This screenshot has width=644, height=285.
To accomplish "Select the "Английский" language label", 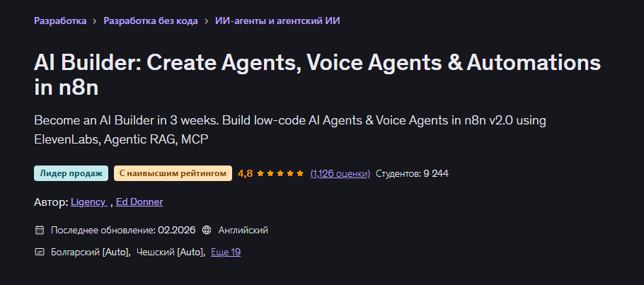I will pyautogui.click(x=243, y=230).
